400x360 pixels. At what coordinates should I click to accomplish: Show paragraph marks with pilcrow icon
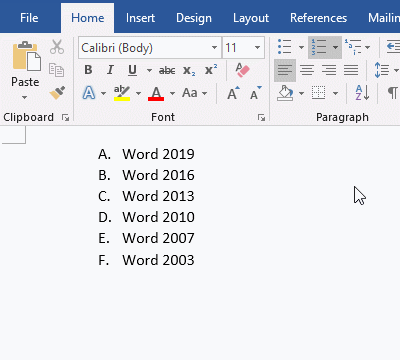[x=393, y=93]
